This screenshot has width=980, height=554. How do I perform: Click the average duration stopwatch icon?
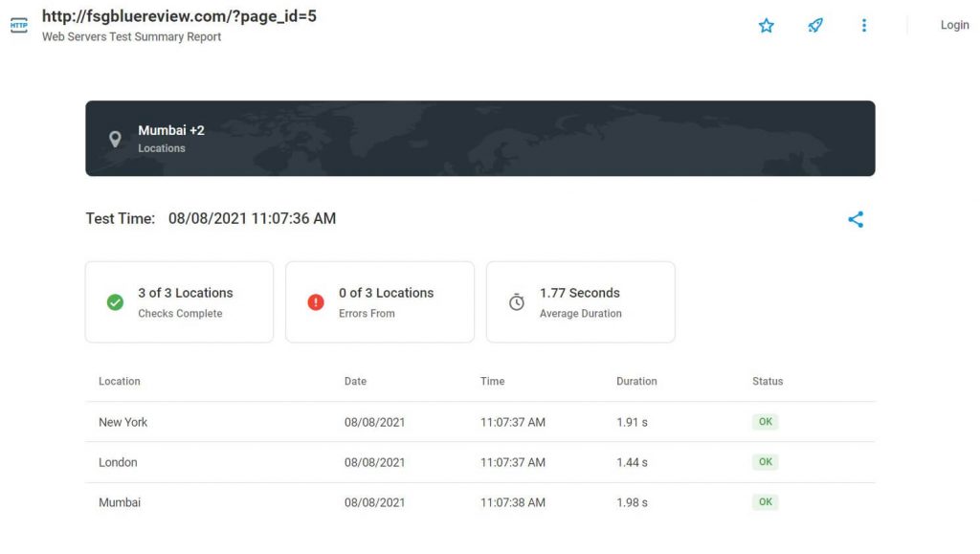(x=517, y=300)
